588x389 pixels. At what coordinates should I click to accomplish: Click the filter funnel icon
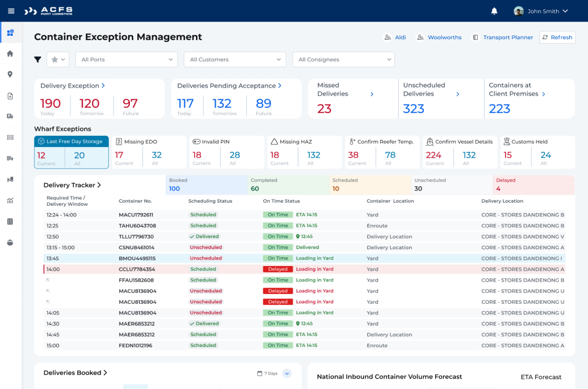(38, 59)
